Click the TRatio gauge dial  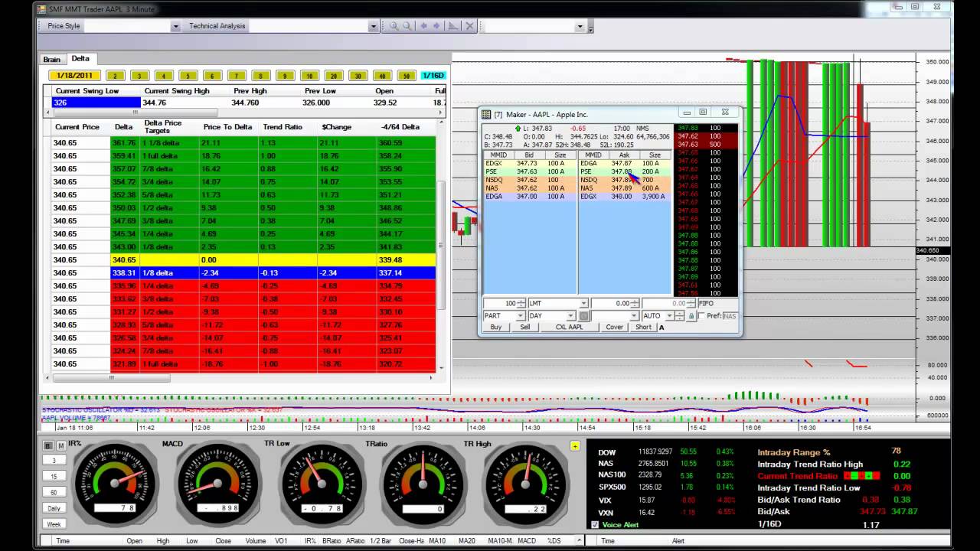(x=423, y=482)
